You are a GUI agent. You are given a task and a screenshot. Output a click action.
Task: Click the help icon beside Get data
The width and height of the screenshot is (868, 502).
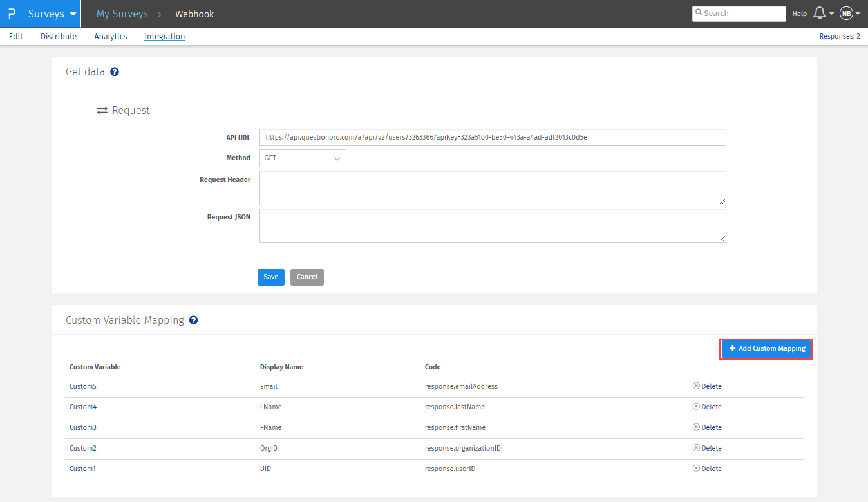tap(115, 71)
